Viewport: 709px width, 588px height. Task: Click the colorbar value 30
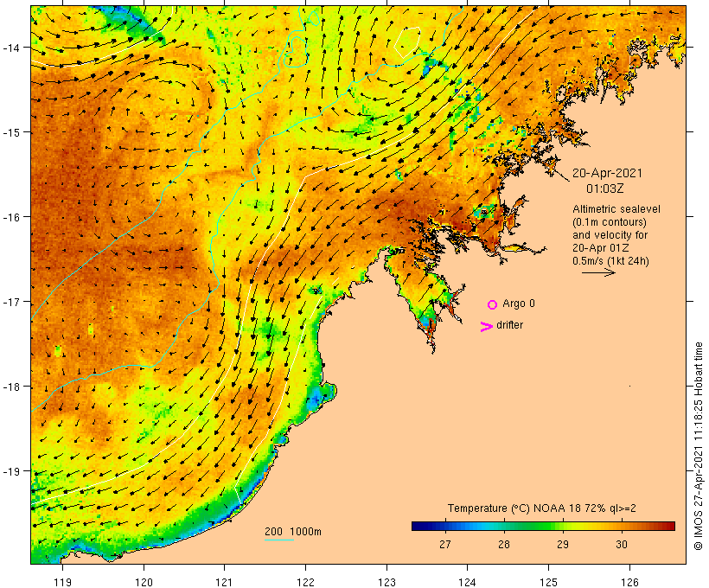[622, 544]
